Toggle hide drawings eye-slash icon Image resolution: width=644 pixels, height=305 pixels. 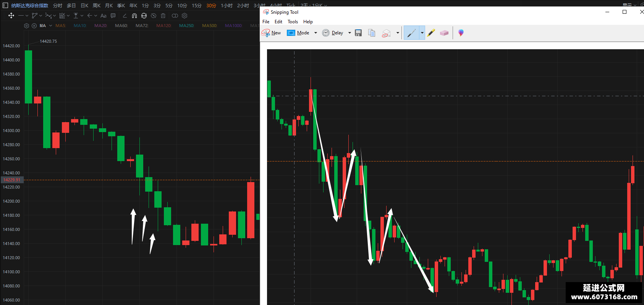(154, 16)
